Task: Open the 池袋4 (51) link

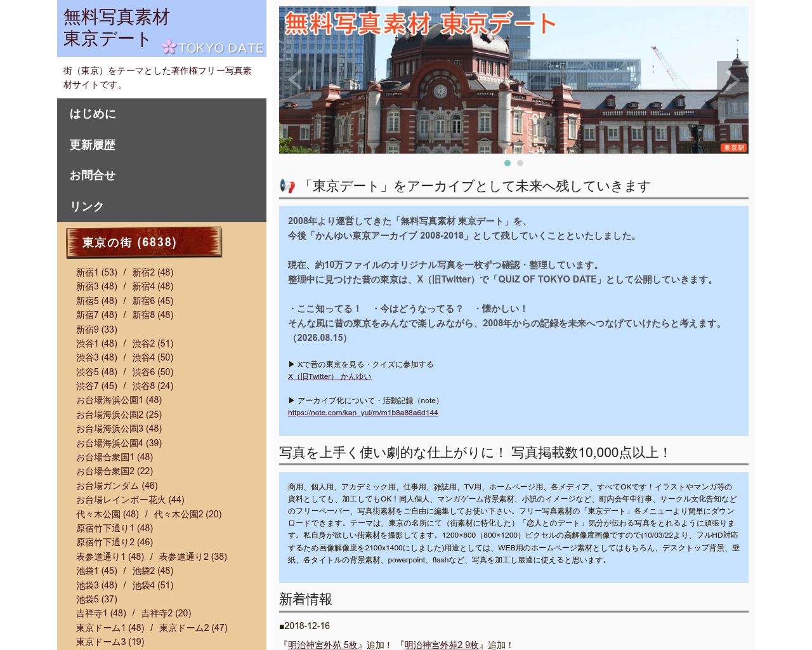Action: click(x=152, y=585)
